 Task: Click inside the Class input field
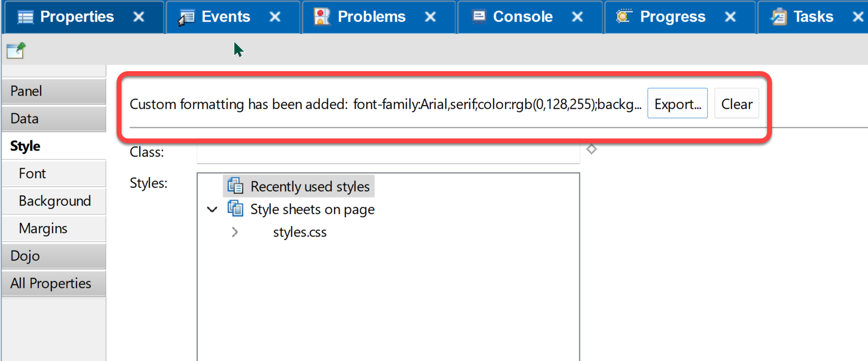click(x=388, y=152)
